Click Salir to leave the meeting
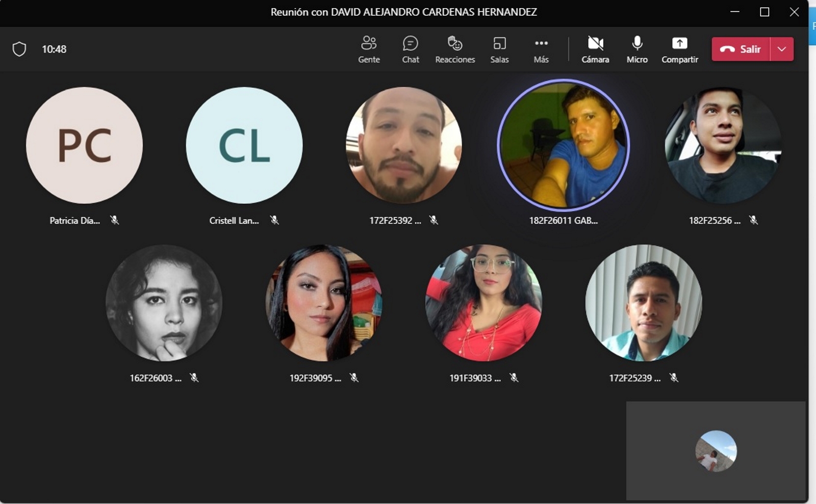This screenshot has height=504, width=816. [741, 49]
